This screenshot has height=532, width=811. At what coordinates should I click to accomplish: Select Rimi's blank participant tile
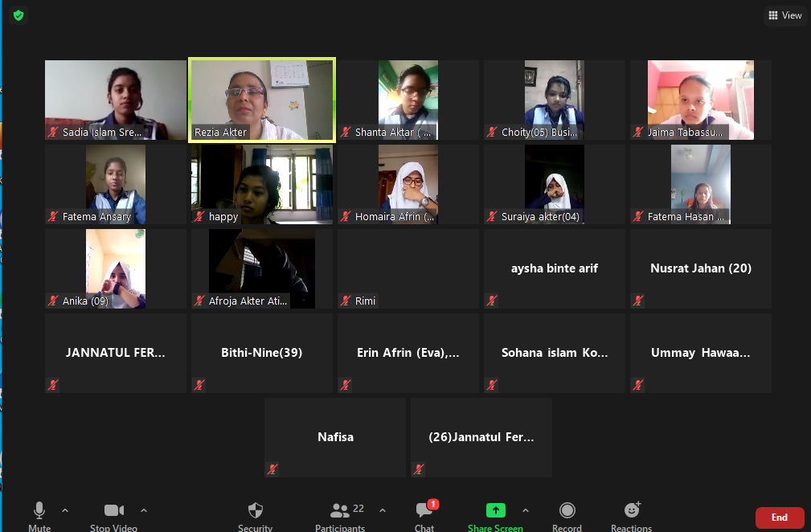pos(408,269)
